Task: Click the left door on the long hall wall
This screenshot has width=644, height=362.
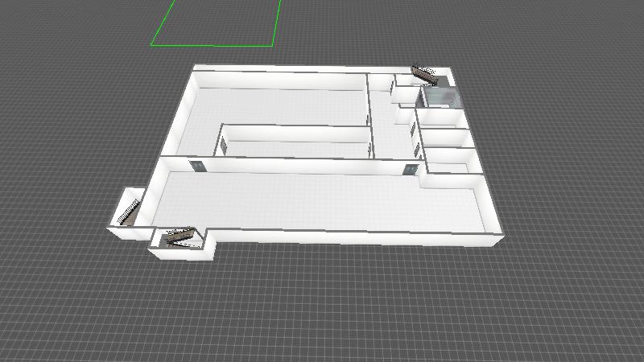Action: (x=197, y=166)
